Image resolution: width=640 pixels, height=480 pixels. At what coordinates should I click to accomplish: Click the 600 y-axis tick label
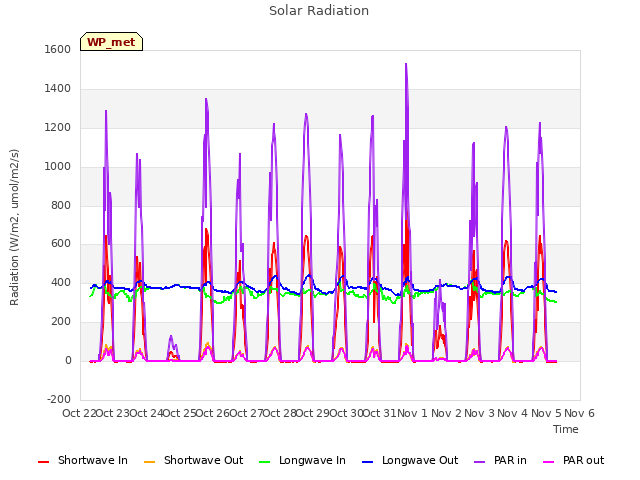(x=61, y=244)
